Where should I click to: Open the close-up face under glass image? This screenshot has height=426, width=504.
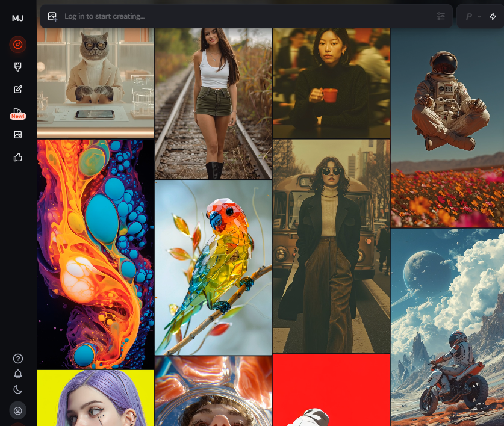[213, 391]
